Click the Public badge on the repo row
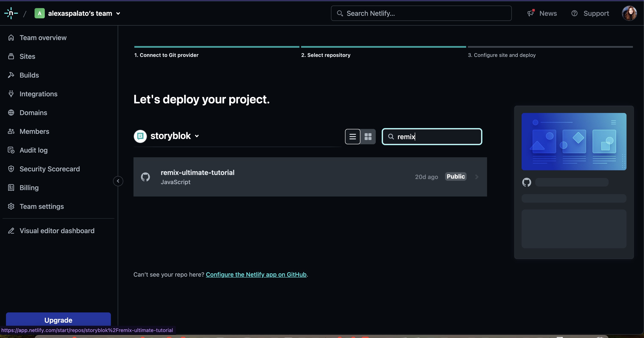Image resolution: width=644 pixels, height=338 pixels. point(455,176)
